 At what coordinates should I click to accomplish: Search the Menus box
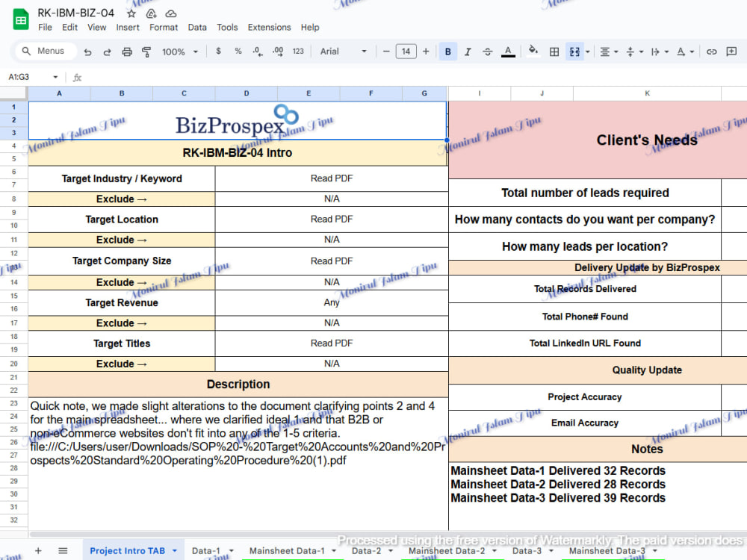click(x=46, y=51)
